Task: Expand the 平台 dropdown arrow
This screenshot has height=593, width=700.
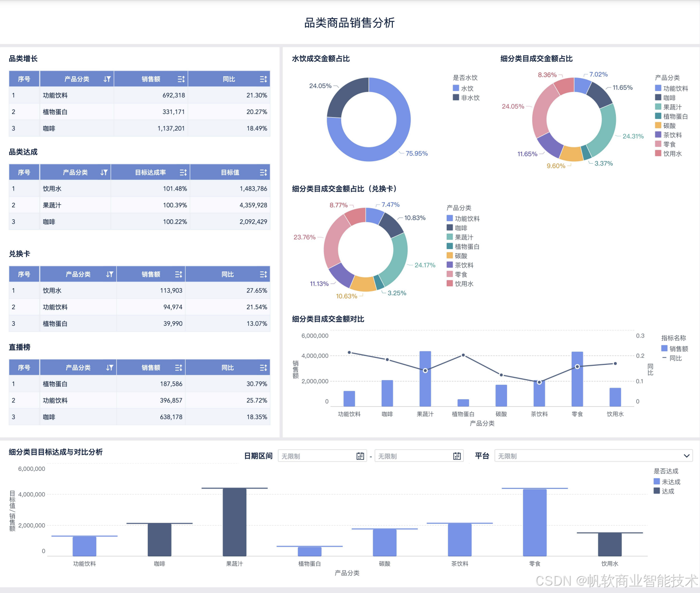Action: (687, 456)
